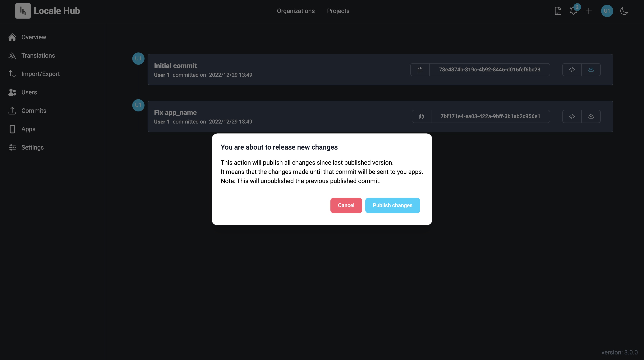Click the Users people icon
The image size is (644, 360).
coord(12,92)
